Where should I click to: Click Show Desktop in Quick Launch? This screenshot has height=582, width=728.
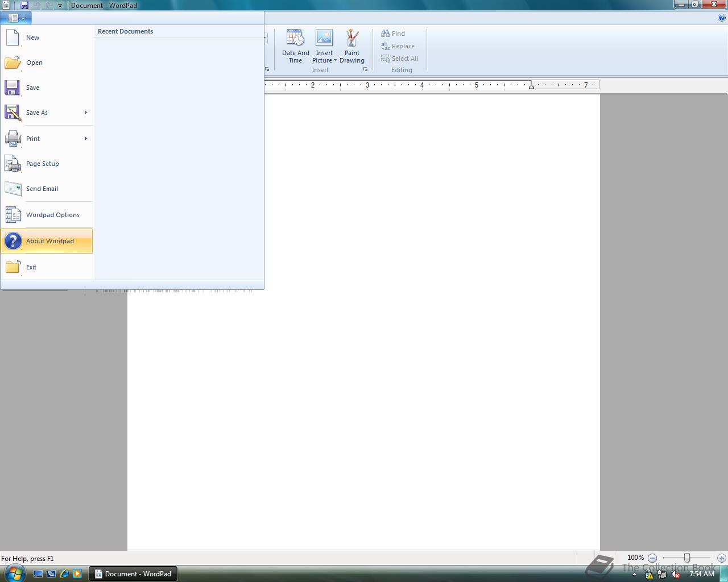tap(38, 574)
